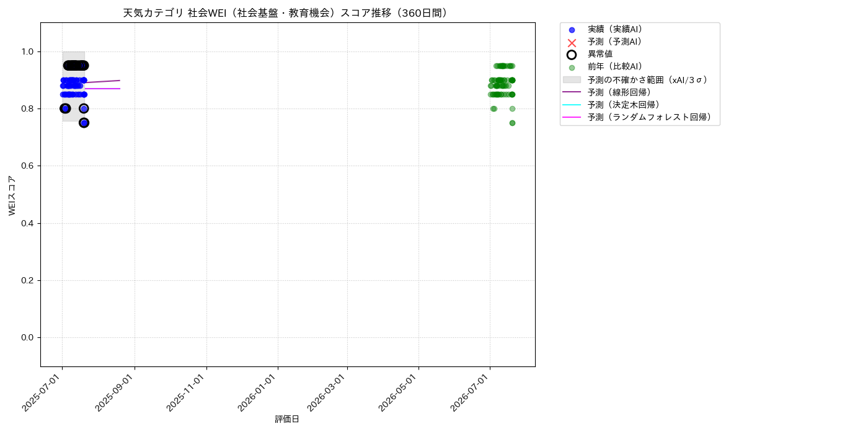Click the red X 予測(予測AI) legend marker
This screenshot has height=434, width=868.
572,42
